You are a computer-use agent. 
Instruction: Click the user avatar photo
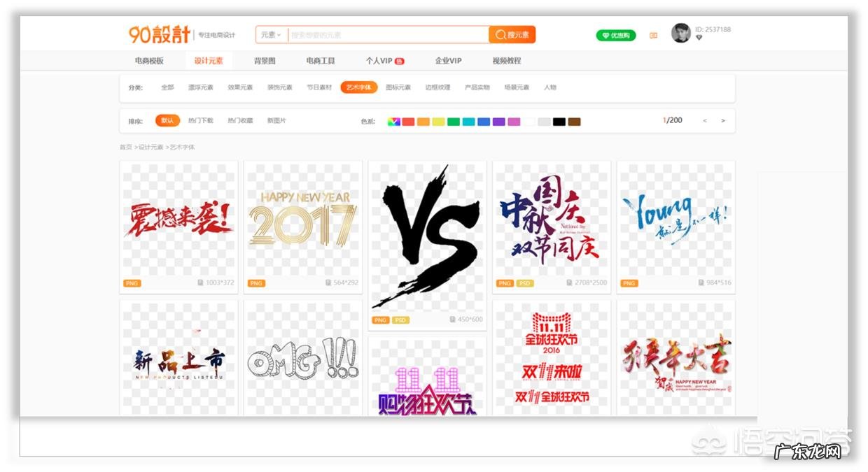(x=680, y=33)
